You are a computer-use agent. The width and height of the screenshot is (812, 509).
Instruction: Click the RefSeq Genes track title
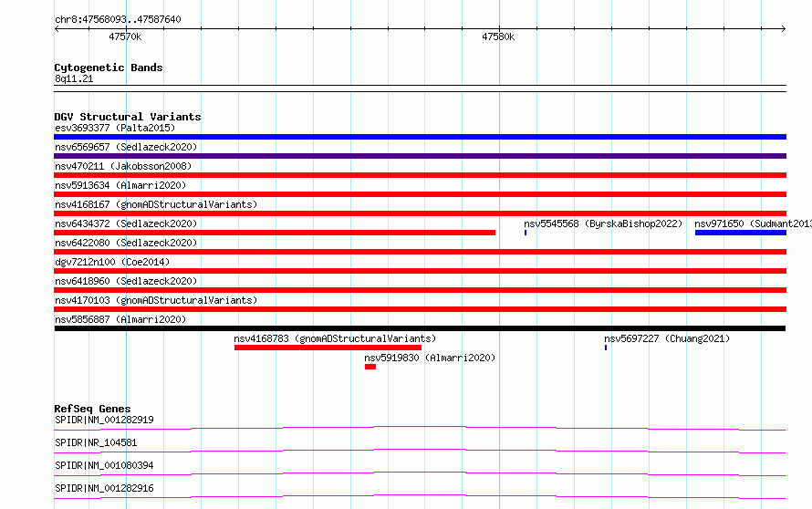(92, 409)
